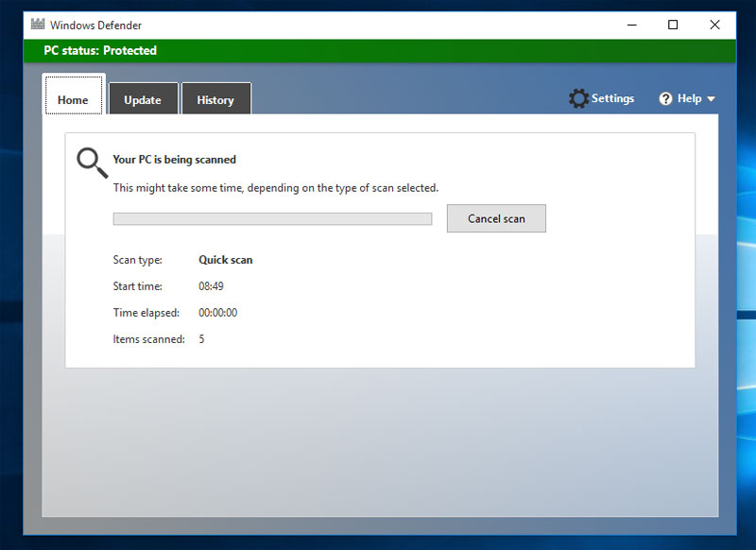Click the scan progress bar
Screen dimensions: 756x550
click(272, 219)
